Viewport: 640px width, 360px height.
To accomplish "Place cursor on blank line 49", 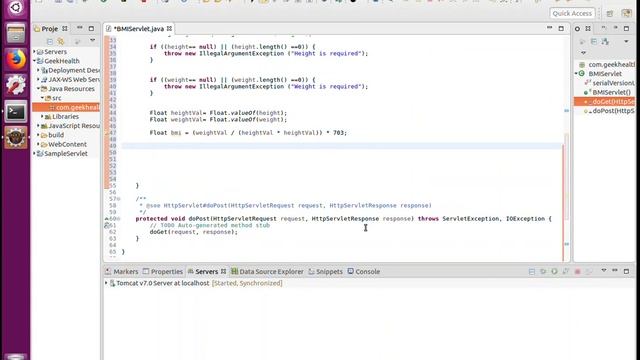I will click(341, 146).
